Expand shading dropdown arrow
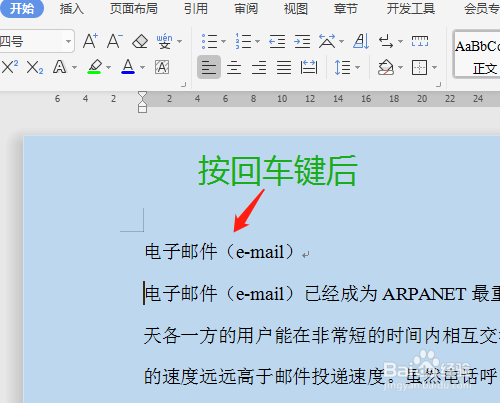The image size is (500, 403). coord(400,68)
